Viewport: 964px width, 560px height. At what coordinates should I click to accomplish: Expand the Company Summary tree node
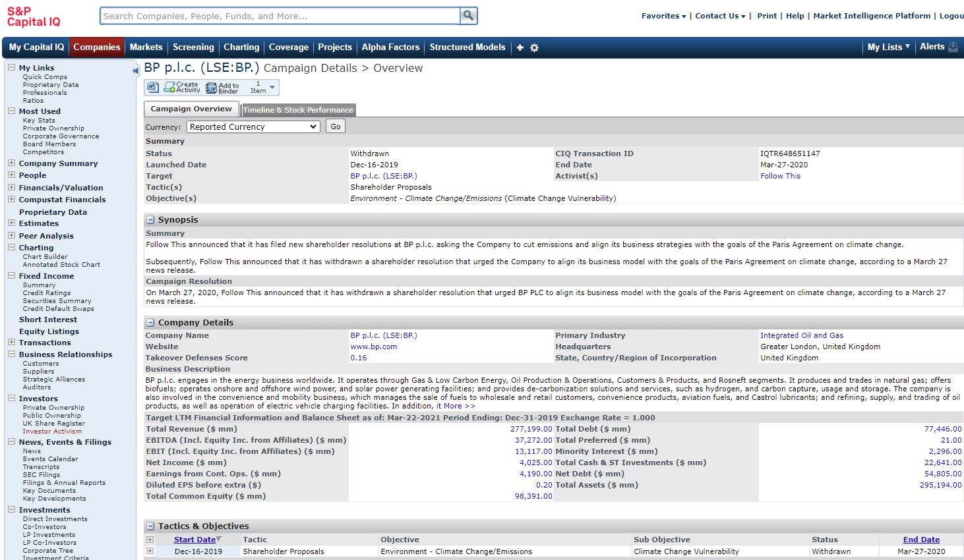point(11,163)
